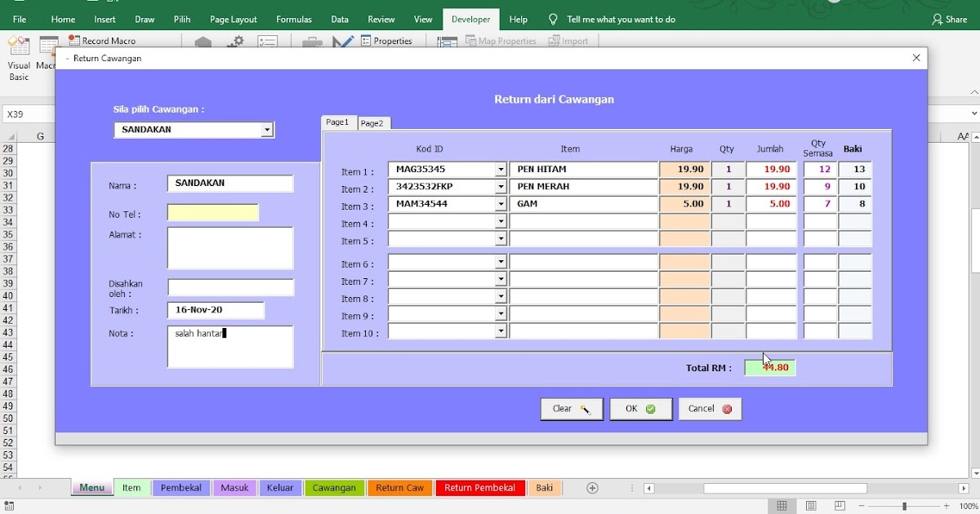Screen dimensions: 980x514
Task: Click the Cancel button
Action: (710, 409)
